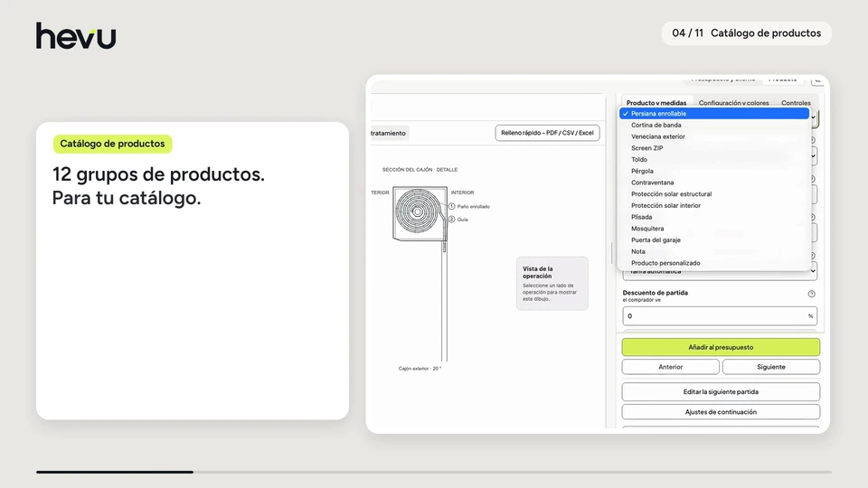Click the rolled shutter box section drawing
Image resolution: width=868 pixels, height=488 pixels.
[420, 213]
